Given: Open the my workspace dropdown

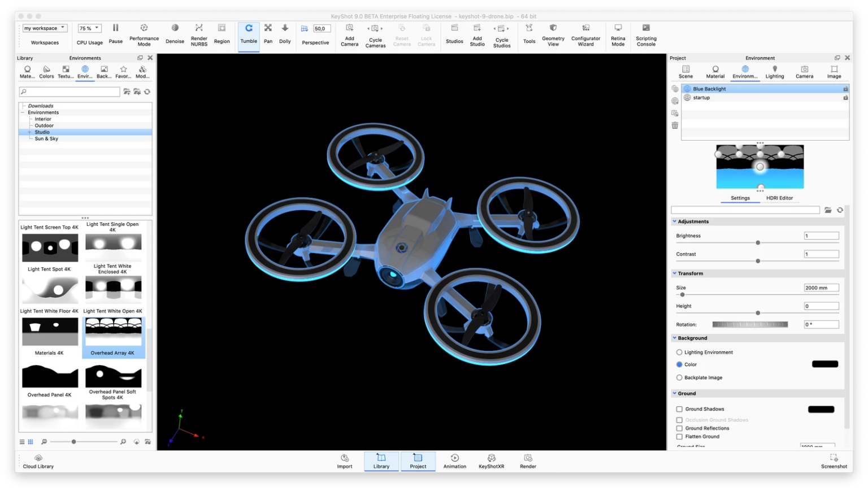Looking at the screenshot, I should (45, 28).
